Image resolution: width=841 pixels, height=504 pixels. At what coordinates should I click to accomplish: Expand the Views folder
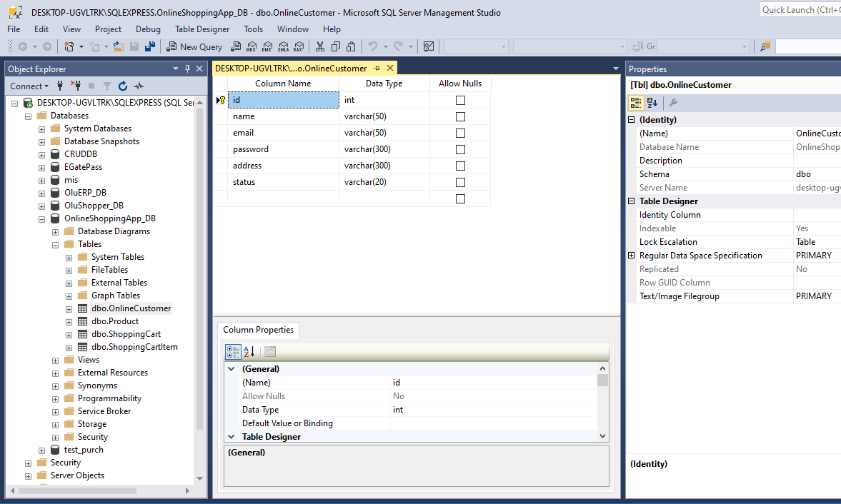click(55, 361)
